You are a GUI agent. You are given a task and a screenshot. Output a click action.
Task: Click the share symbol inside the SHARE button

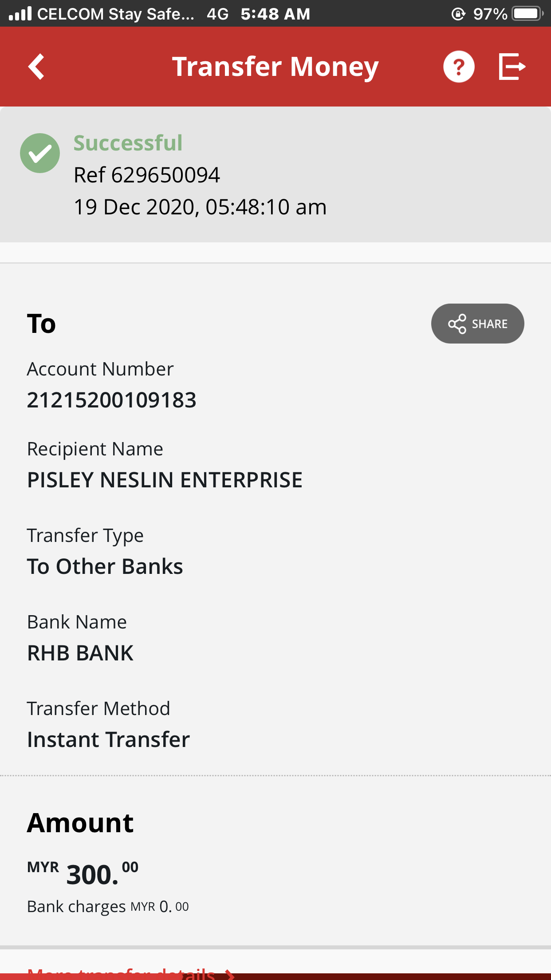click(x=457, y=324)
